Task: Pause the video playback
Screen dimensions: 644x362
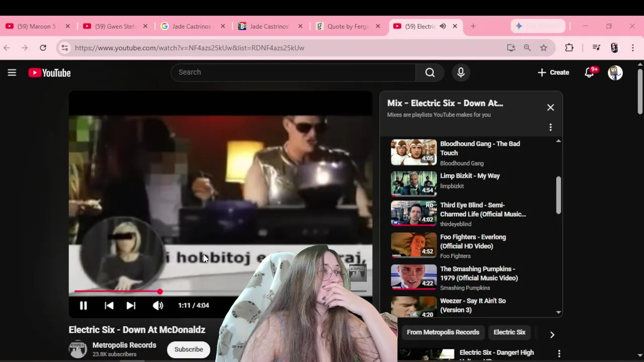Action: 84,305
